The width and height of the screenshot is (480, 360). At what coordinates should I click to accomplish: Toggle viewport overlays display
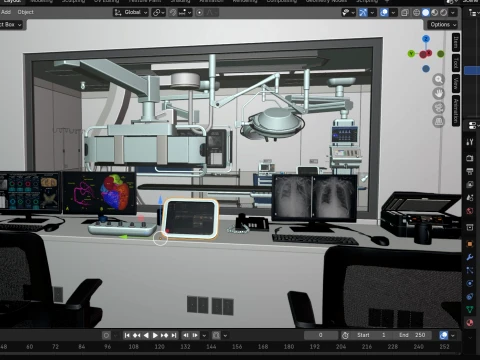(384, 13)
